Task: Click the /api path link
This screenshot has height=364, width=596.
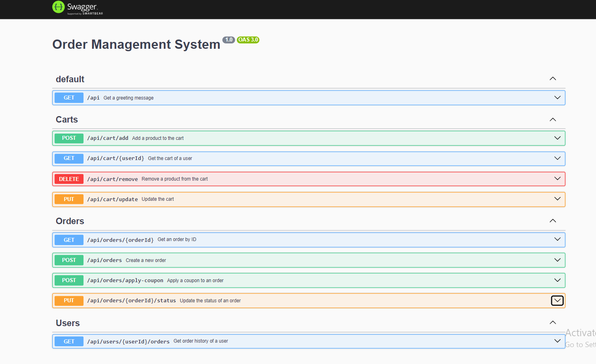Action: (x=93, y=98)
